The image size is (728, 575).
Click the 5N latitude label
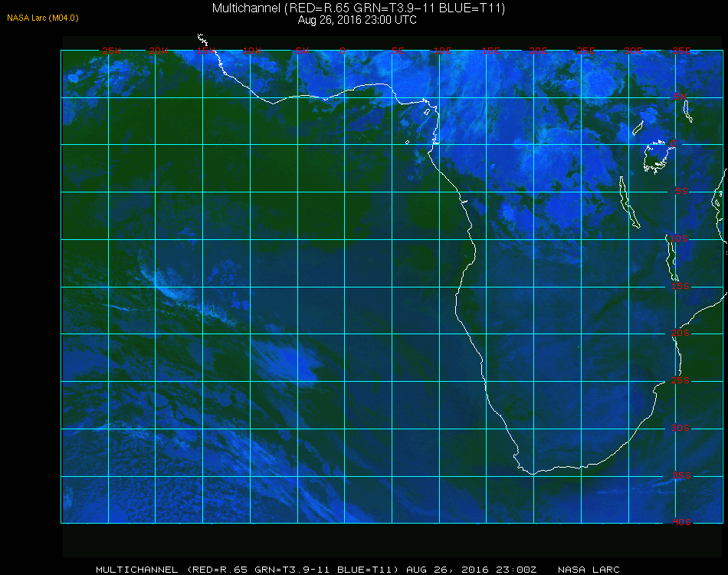tap(680, 97)
